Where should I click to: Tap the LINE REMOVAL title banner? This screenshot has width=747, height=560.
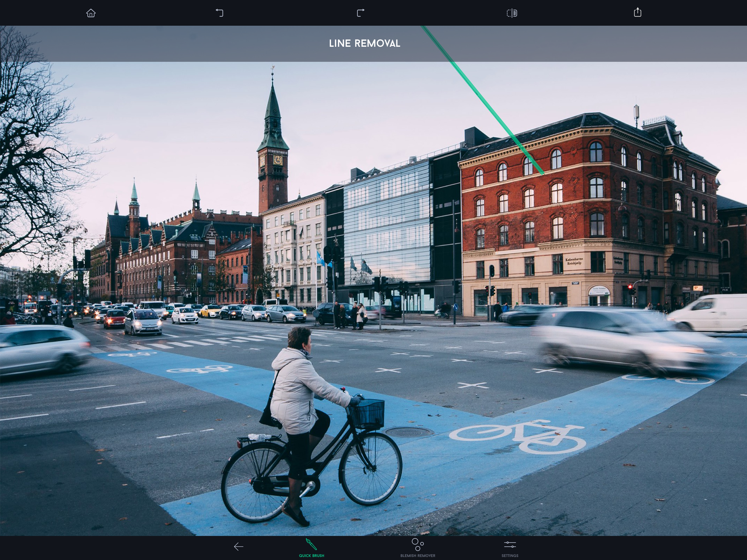point(364,43)
